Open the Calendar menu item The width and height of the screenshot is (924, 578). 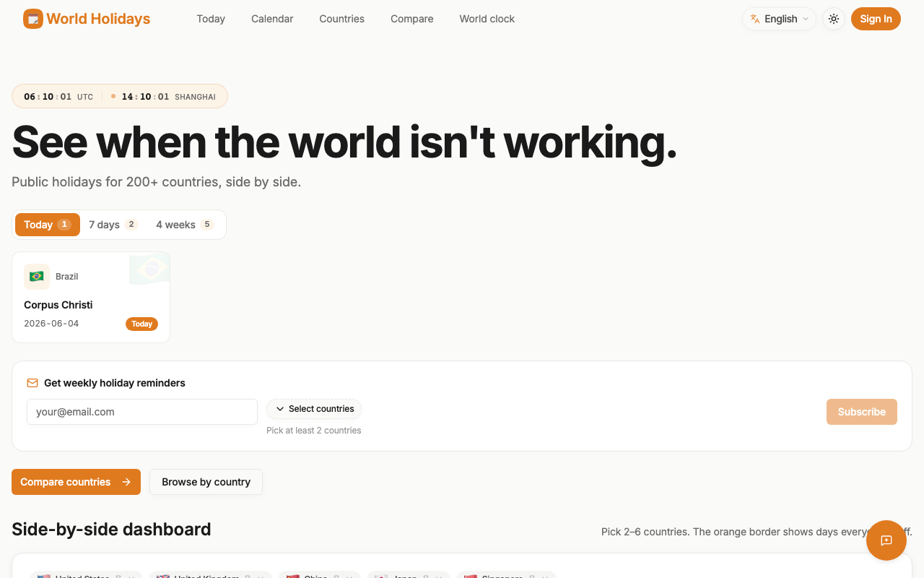pyautogui.click(x=272, y=19)
